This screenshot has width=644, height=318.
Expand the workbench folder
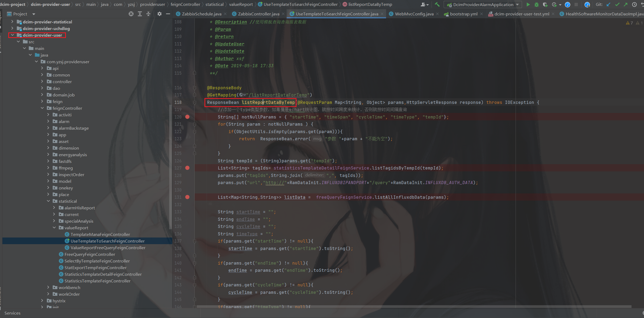(x=48, y=287)
